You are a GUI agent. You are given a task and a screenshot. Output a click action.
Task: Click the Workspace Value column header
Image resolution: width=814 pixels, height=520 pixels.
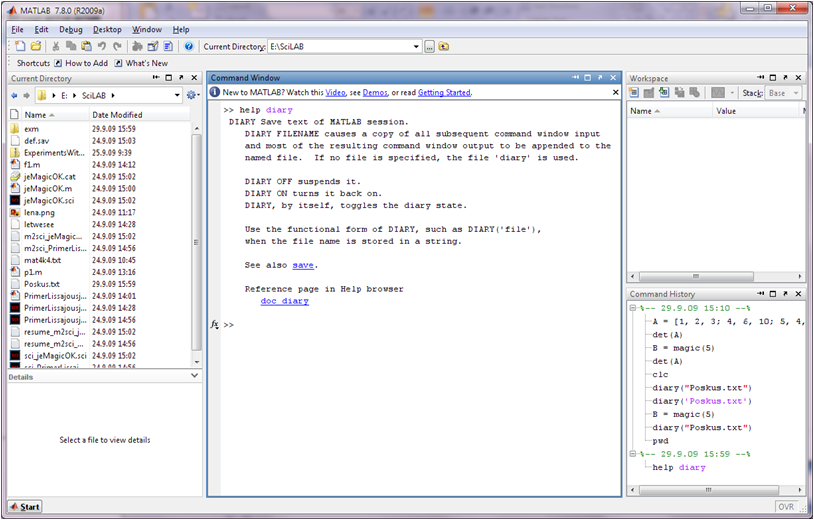tap(756, 111)
